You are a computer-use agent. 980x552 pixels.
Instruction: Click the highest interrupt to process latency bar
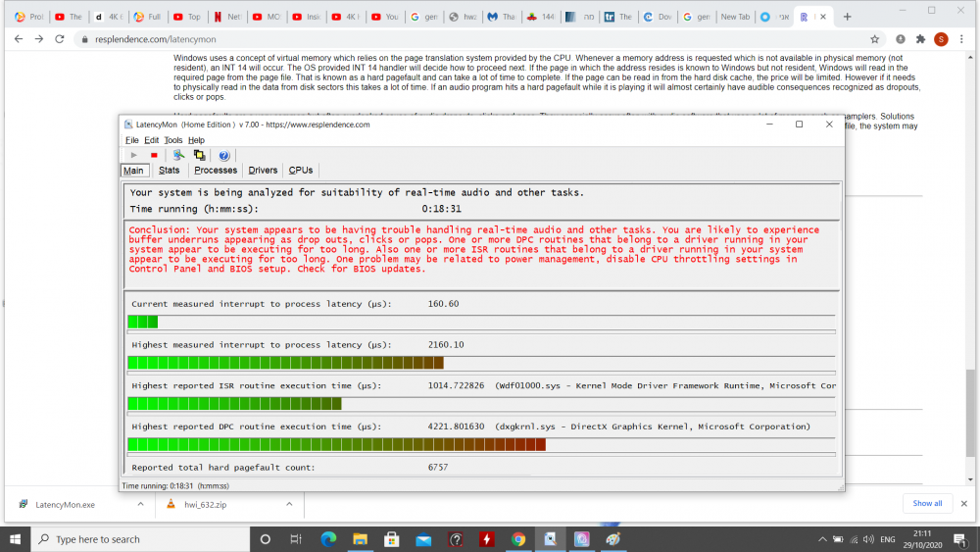coord(285,363)
